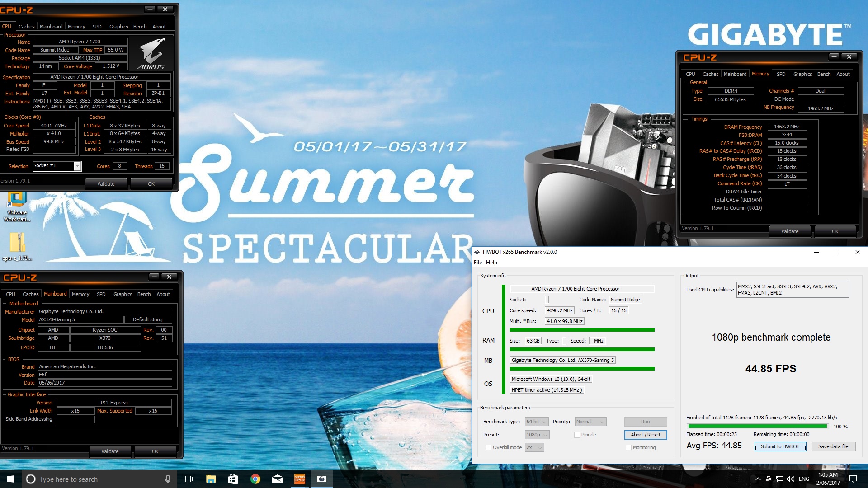Open Help menu in HWBOT benchmark
Screen dimensions: 868x488
coord(491,263)
